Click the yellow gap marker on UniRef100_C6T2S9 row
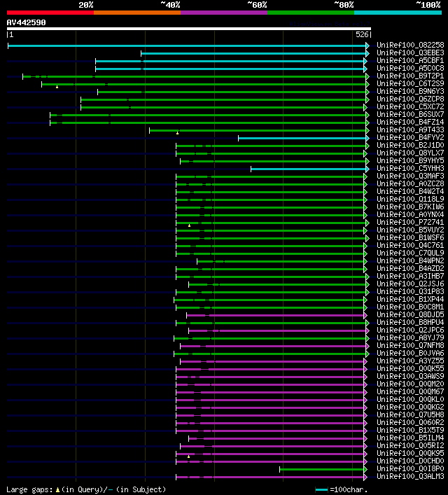The height and width of the screenshot is (495, 448). coord(57,87)
